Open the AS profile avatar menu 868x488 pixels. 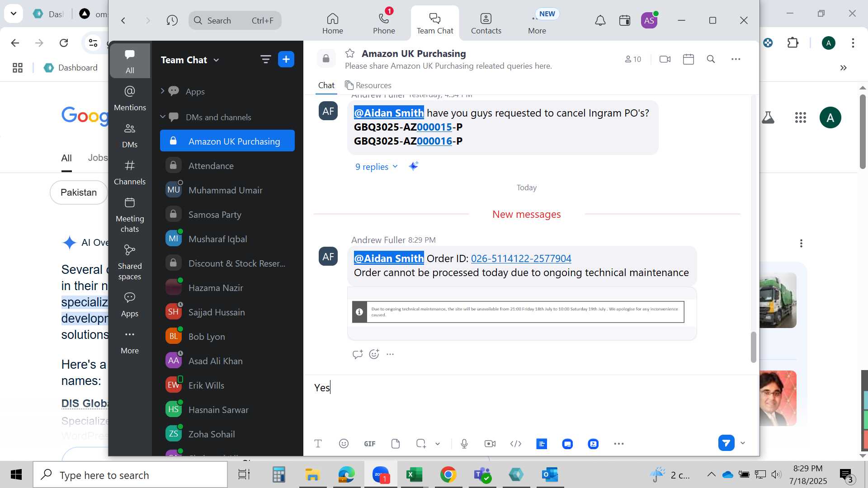(x=649, y=20)
